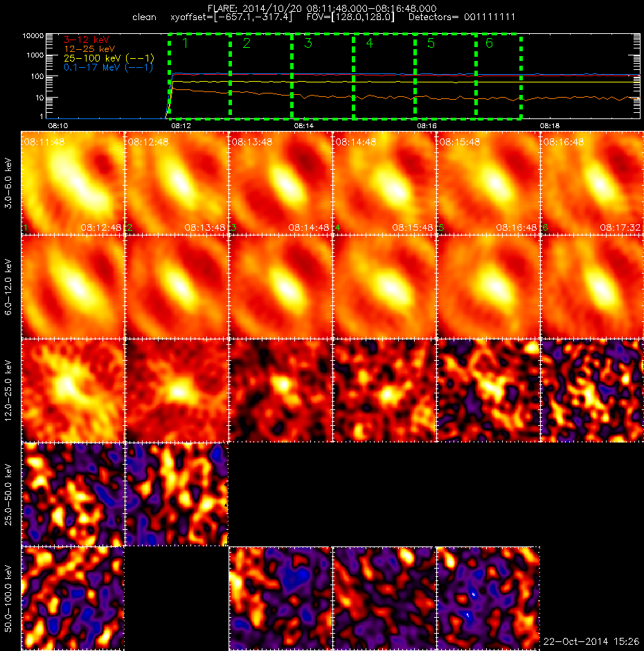Screen dimensions: 644x651
Task: Choose the 12.0-25.0 keV image in column five
Action: tap(488, 391)
